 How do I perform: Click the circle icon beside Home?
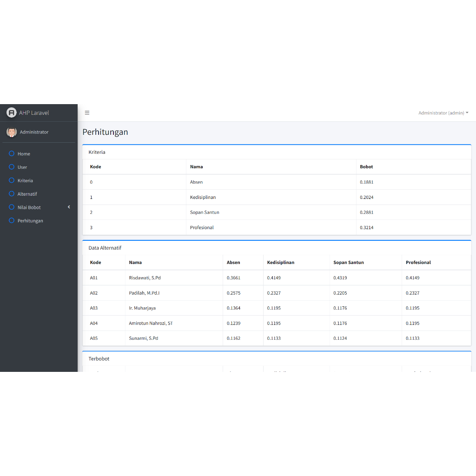pos(12,153)
